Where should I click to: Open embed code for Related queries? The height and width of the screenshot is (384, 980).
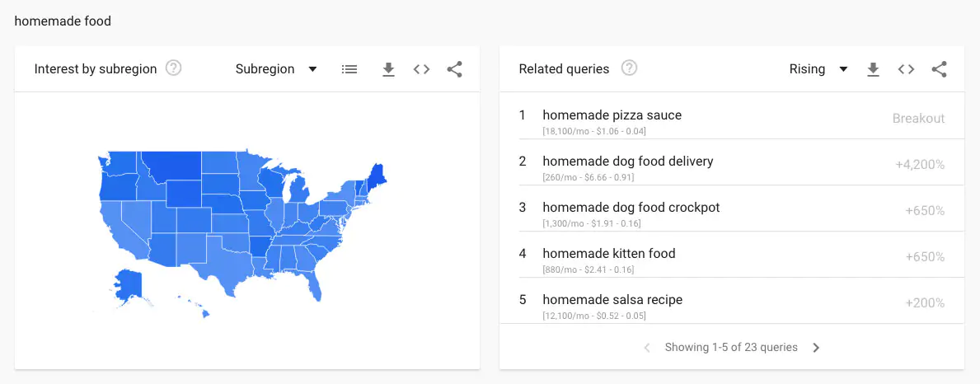[906, 69]
